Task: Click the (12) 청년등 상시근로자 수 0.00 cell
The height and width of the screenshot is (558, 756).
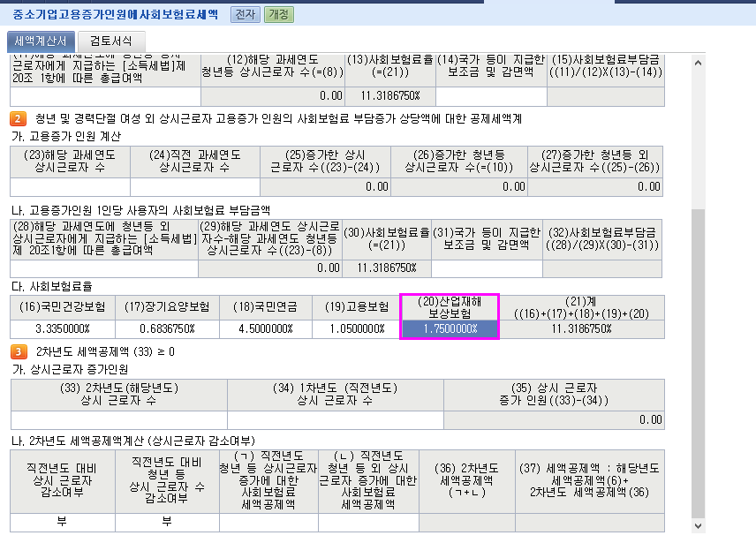Action: coord(273,96)
